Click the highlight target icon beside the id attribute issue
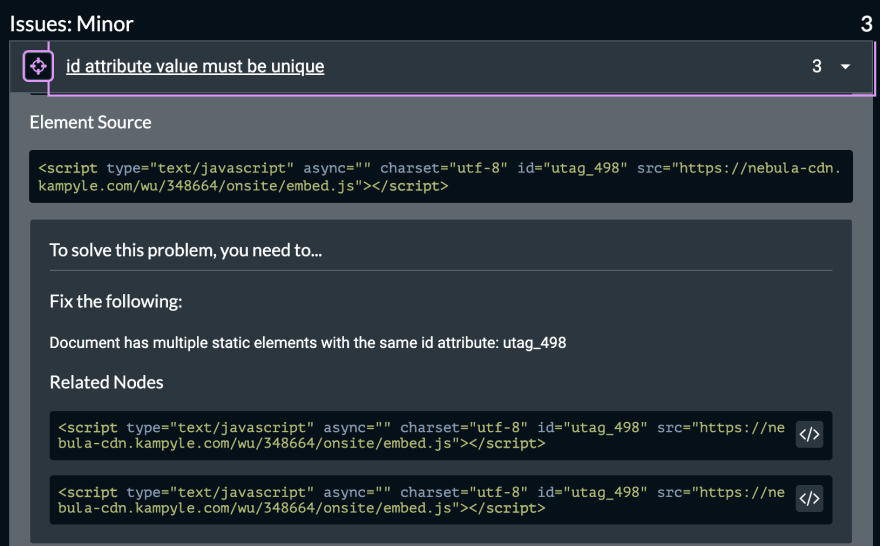This screenshot has height=546, width=880. click(38, 66)
